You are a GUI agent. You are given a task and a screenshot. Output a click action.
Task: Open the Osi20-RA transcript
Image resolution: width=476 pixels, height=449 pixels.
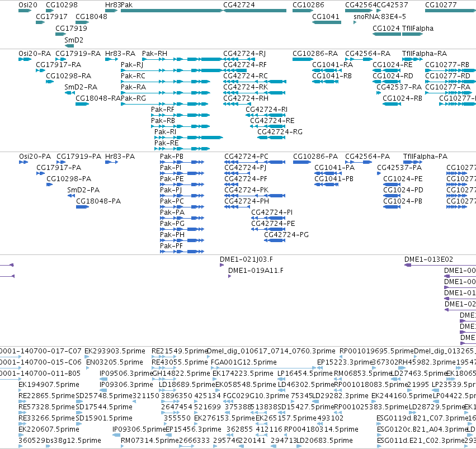pyautogui.click(x=25, y=59)
